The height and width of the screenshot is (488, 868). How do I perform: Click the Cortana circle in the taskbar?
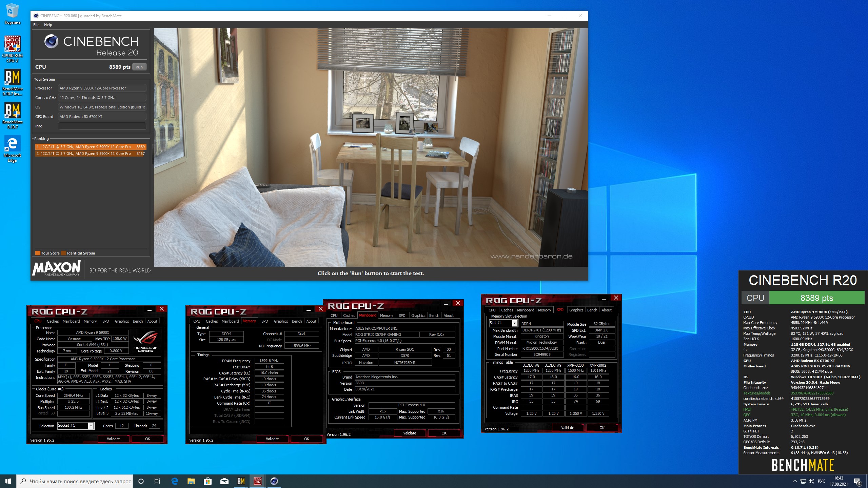[141, 481]
